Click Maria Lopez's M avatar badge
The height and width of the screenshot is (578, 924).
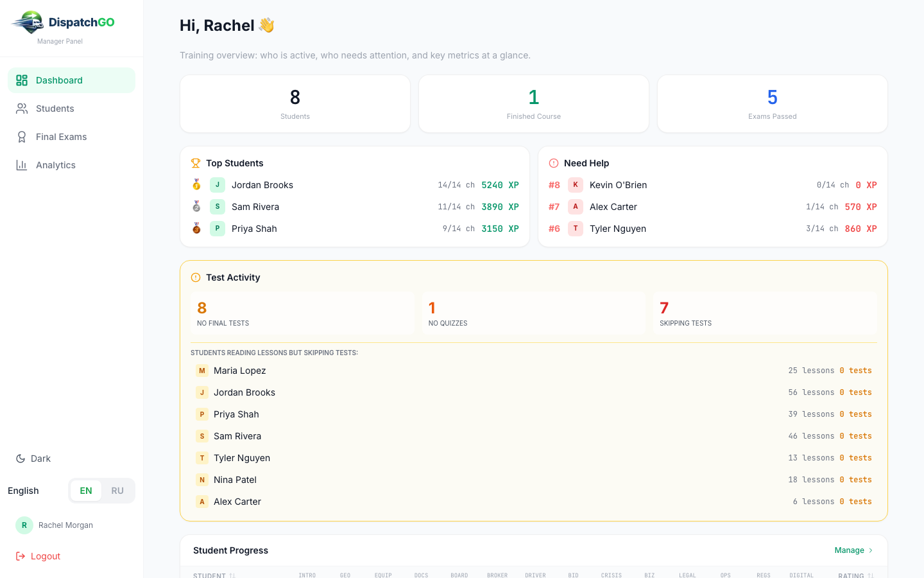202,371
